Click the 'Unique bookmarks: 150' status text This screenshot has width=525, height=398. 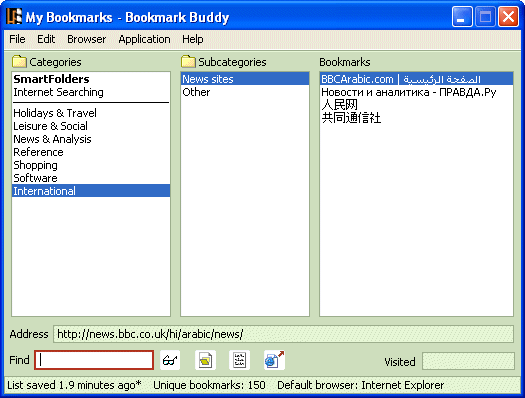209,385
